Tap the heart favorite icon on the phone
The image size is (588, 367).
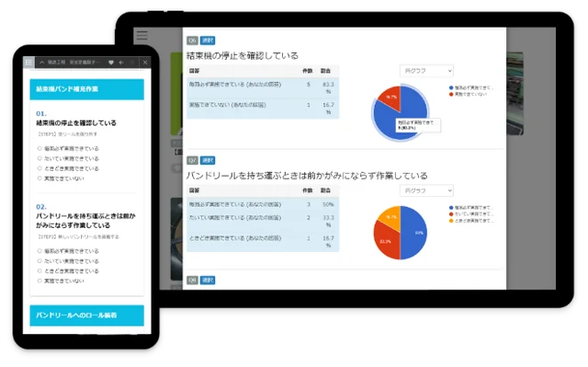[111, 63]
